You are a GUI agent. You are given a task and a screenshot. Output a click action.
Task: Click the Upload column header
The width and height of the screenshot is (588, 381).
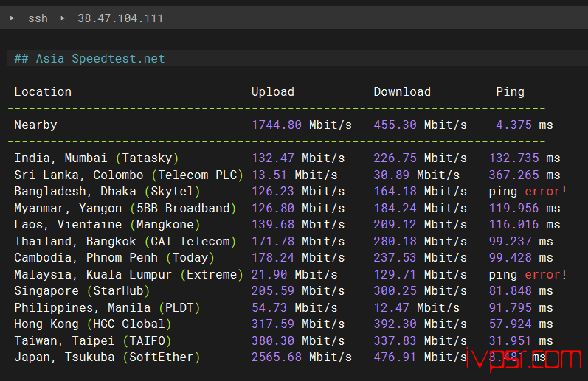tap(272, 92)
